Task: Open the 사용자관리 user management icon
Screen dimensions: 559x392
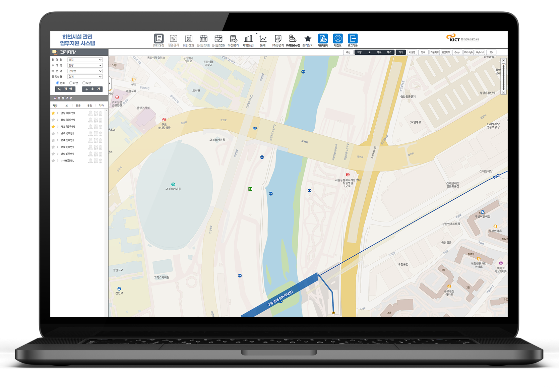Action: [323, 39]
